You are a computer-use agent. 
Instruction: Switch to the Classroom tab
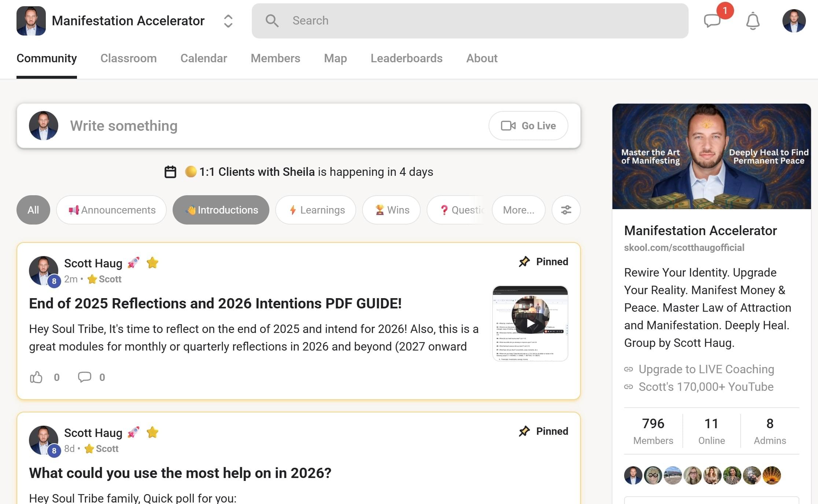(128, 58)
